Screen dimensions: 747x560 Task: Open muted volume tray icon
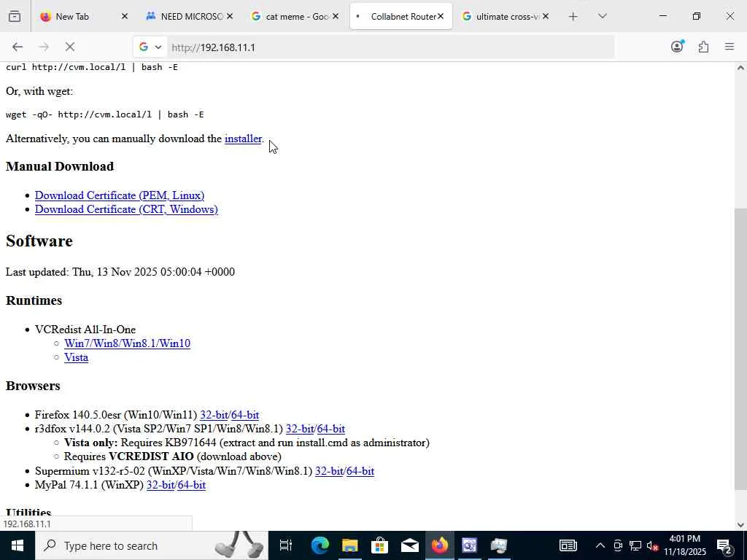[x=652, y=545]
